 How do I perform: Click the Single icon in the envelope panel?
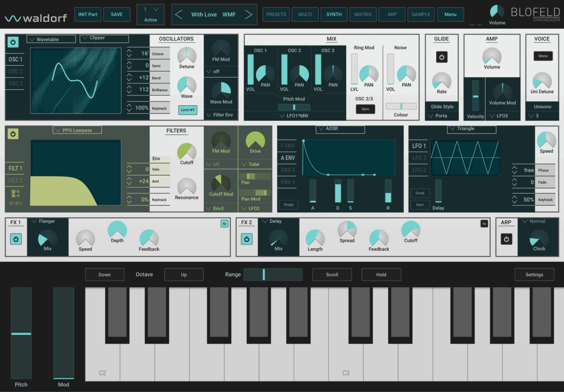pyautogui.click(x=288, y=204)
